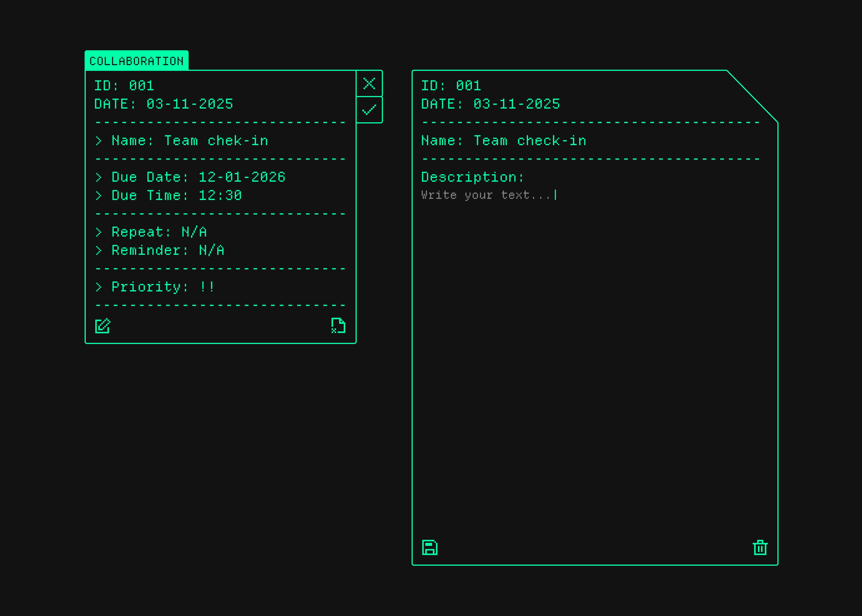Expand the Due Time row chevron
This screenshot has width=862, height=616.
(x=99, y=196)
